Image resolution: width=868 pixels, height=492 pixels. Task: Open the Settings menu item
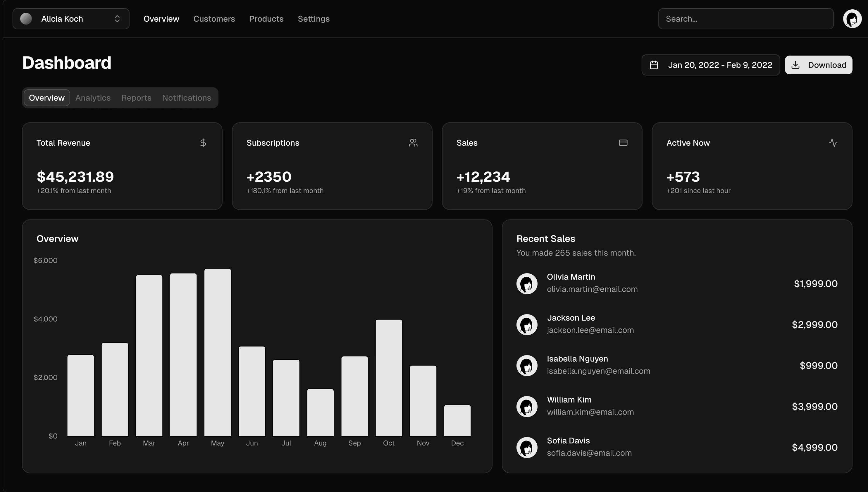(x=314, y=19)
